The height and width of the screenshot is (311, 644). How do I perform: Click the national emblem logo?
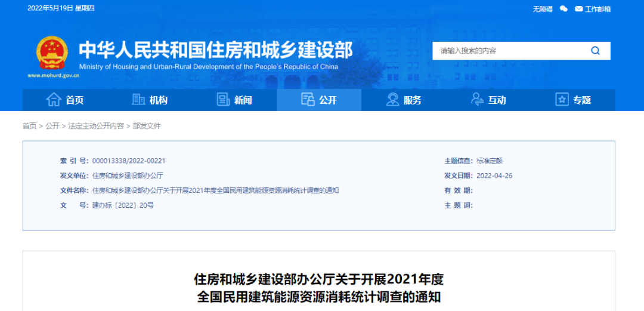point(52,53)
